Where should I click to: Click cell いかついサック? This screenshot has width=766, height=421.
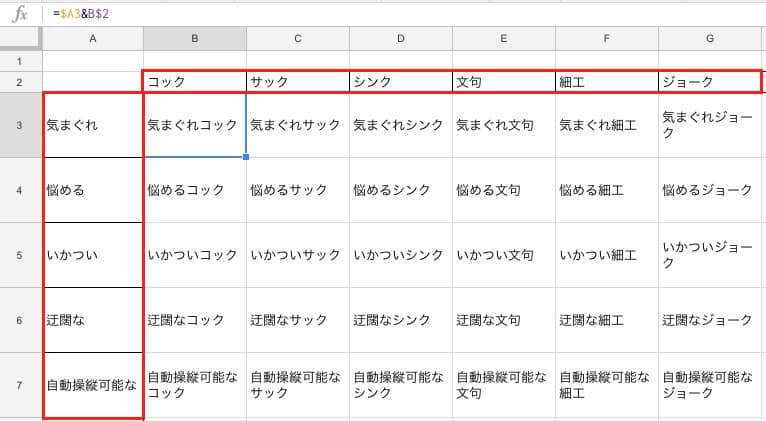pyautogui.click(x=298, y=255)
